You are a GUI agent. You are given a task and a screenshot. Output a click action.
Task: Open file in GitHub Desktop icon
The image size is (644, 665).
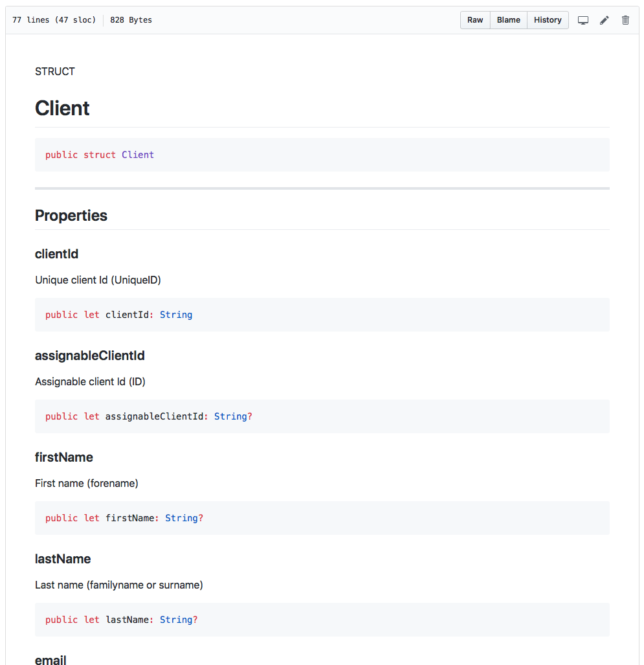583,20
